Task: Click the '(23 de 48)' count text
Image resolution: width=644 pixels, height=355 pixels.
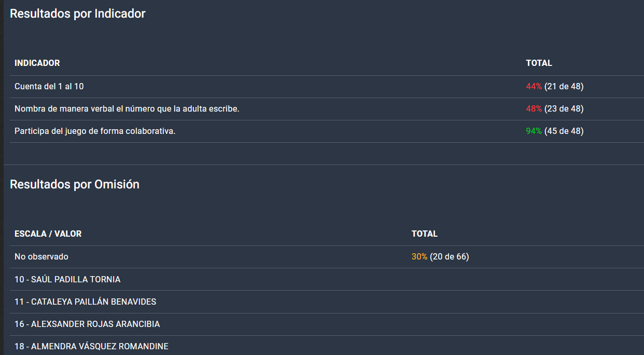Action: point(564,108)
